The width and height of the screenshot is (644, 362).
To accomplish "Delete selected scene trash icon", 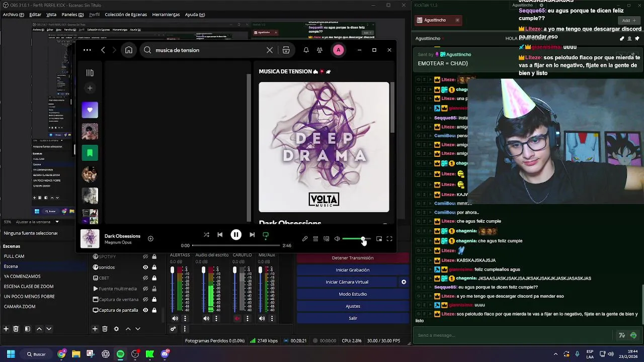I will pos(16,329).
